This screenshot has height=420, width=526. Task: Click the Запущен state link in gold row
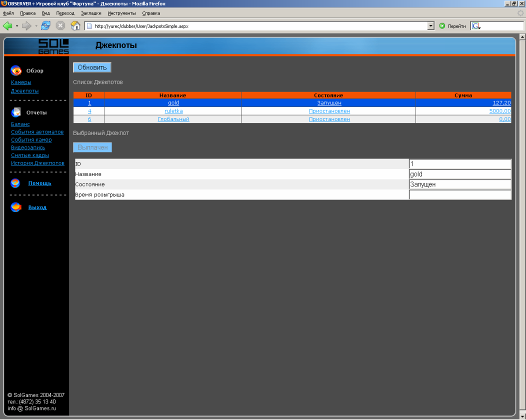(x=329, y=103)
